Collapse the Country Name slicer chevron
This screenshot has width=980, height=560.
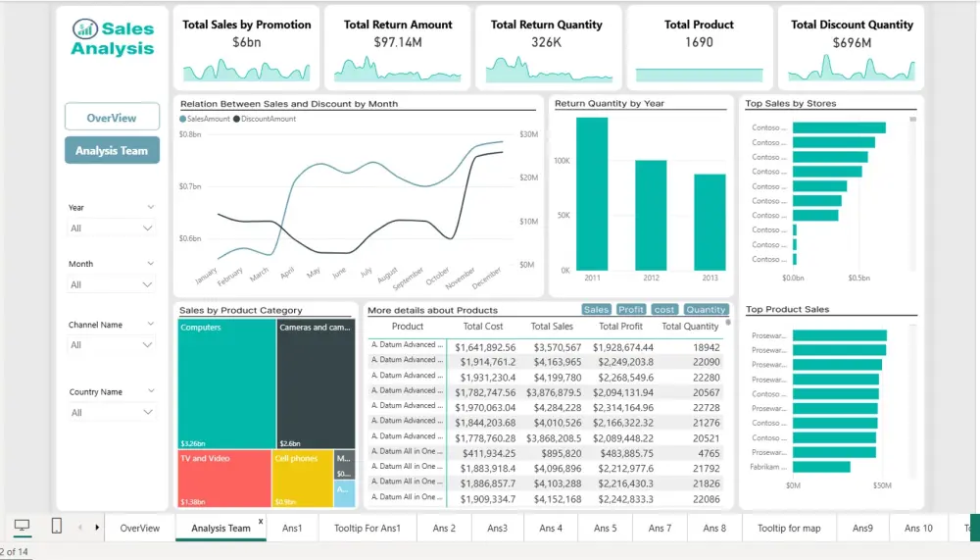click(151, 391)
